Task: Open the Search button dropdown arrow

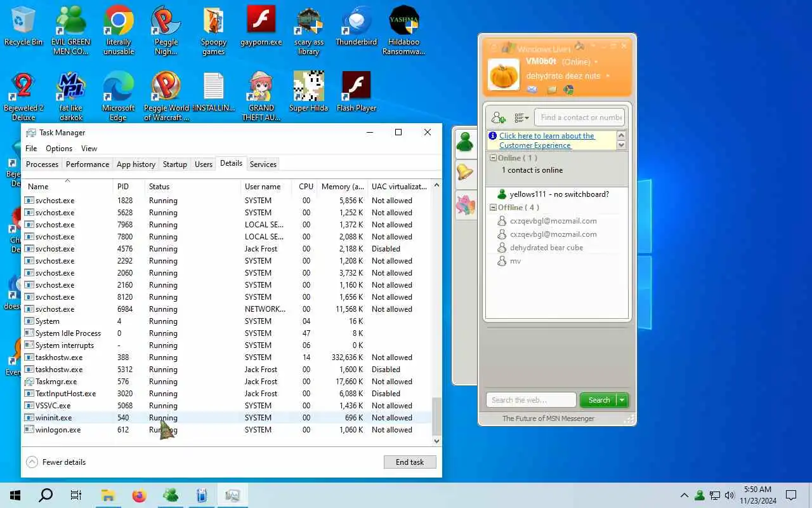Action: coord(622,400)
